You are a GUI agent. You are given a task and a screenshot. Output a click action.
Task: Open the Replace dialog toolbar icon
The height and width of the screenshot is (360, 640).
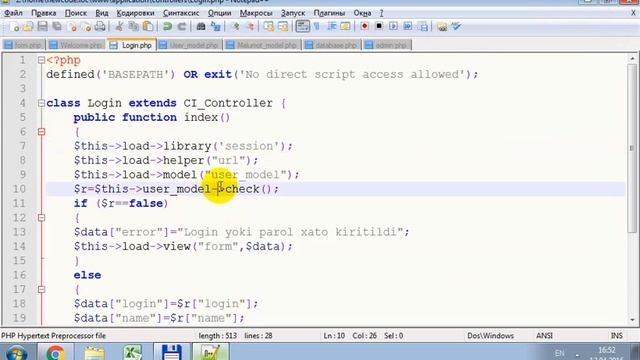pyautogui.click(x=216, y=27)
